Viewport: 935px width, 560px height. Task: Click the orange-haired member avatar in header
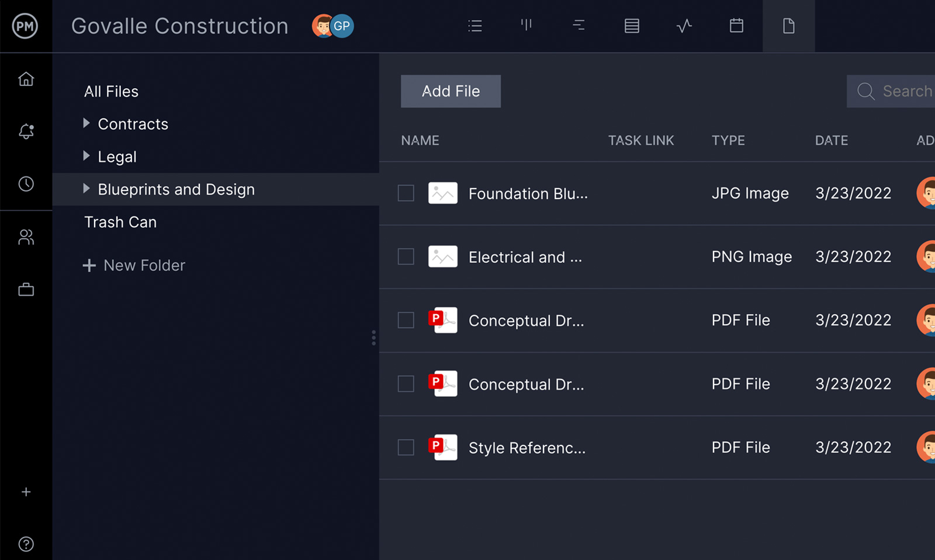[x=322, y=26]
